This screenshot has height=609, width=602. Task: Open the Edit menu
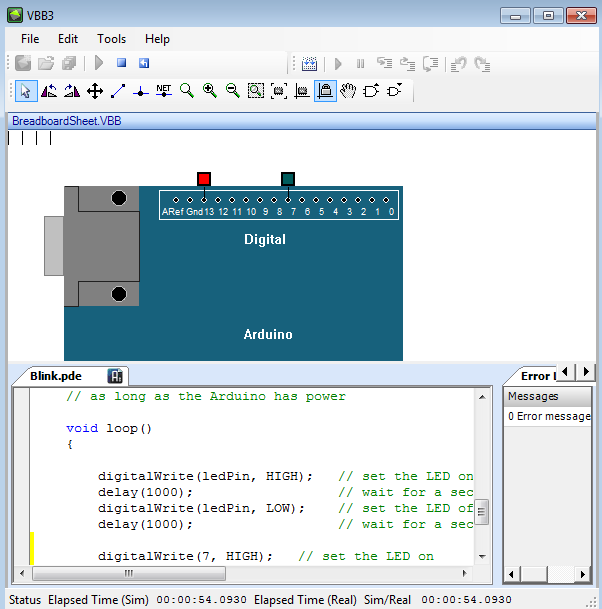point(68,39)
